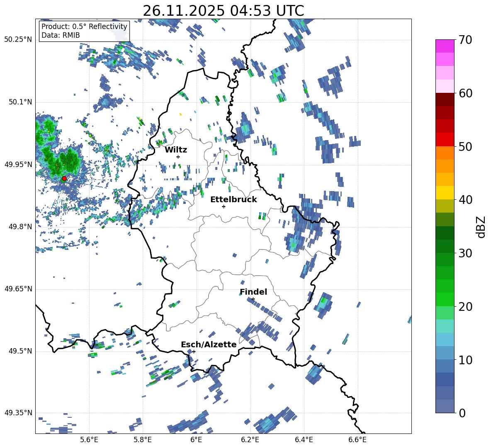The height and width of the screenshot is (448, 491).
Task: Click the light blue swatch just above 10
Action: [445, 353]
